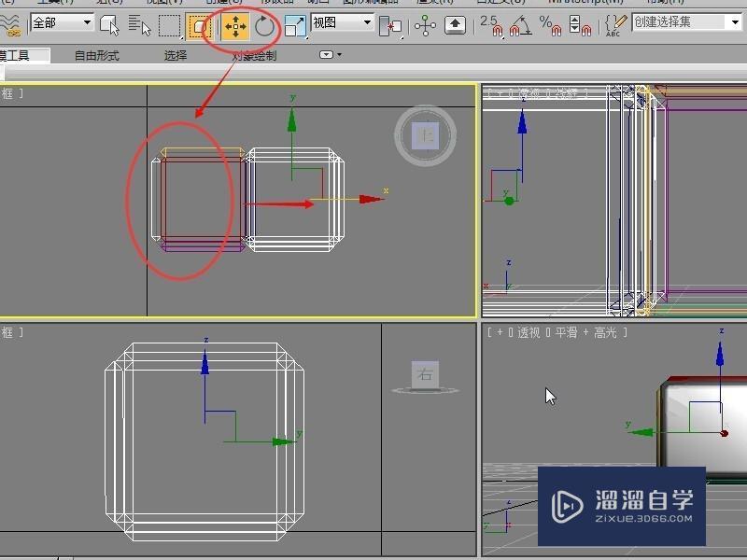Open the ribbon display options arrow
This screenshot has height=560, width=747.
(339, 55)
